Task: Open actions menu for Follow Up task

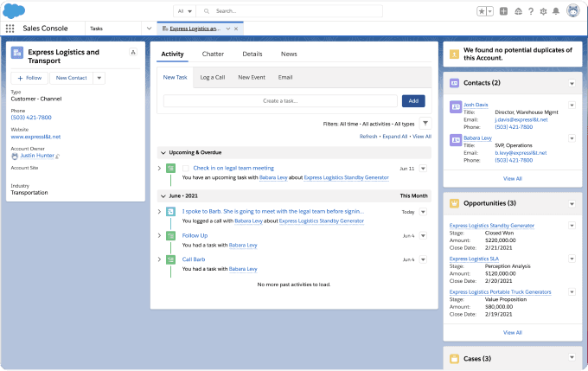Action: (x=423, y=236)
